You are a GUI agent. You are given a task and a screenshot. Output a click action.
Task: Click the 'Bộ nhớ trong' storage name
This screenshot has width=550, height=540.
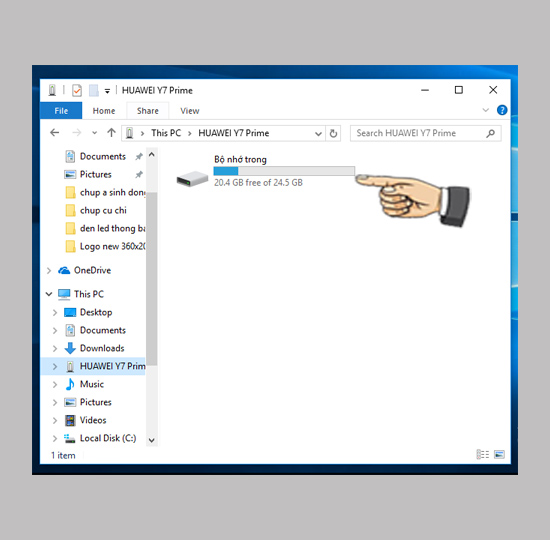240,160
